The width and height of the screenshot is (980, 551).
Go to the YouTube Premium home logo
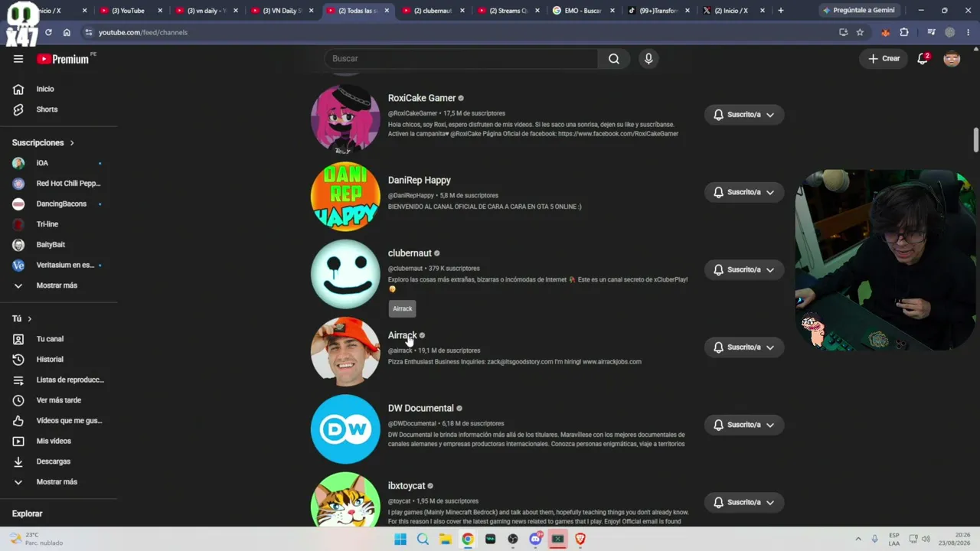pos(63,59)
